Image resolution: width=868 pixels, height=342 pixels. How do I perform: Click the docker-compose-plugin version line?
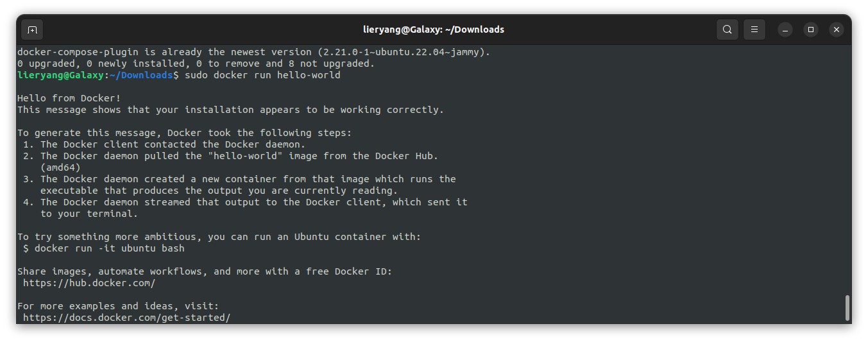[253, 52]
